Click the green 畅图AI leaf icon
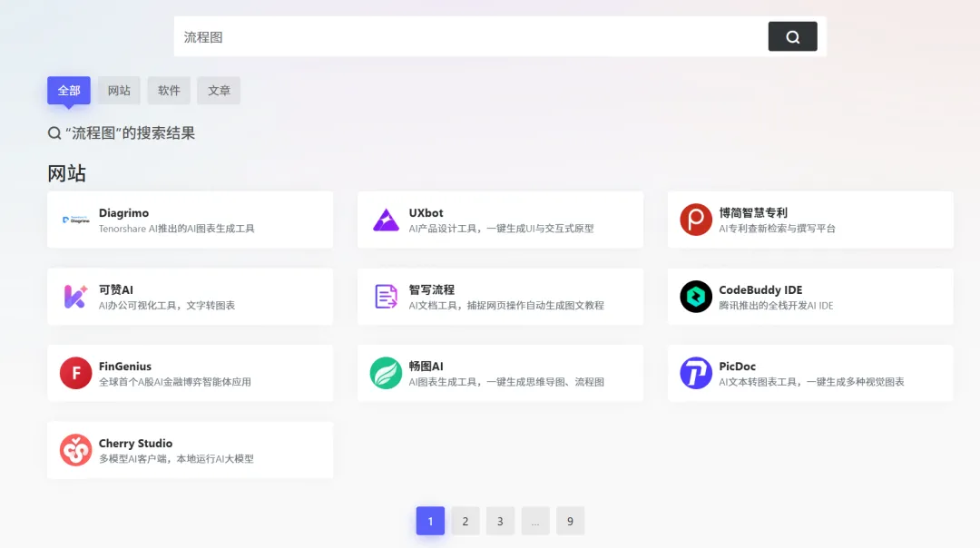Screen dimensions: 980x548 click(386, 373)
